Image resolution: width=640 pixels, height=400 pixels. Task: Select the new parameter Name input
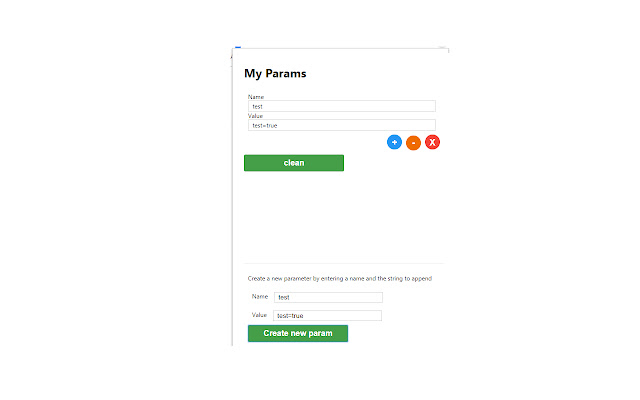click(328, 297)
